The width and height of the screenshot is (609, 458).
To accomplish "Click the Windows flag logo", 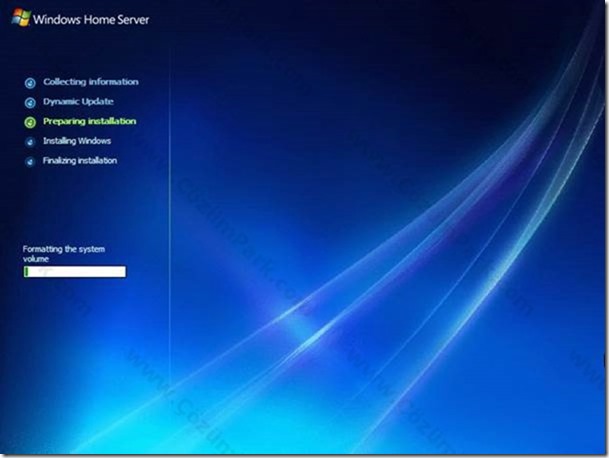I will (x=21, y=17).
